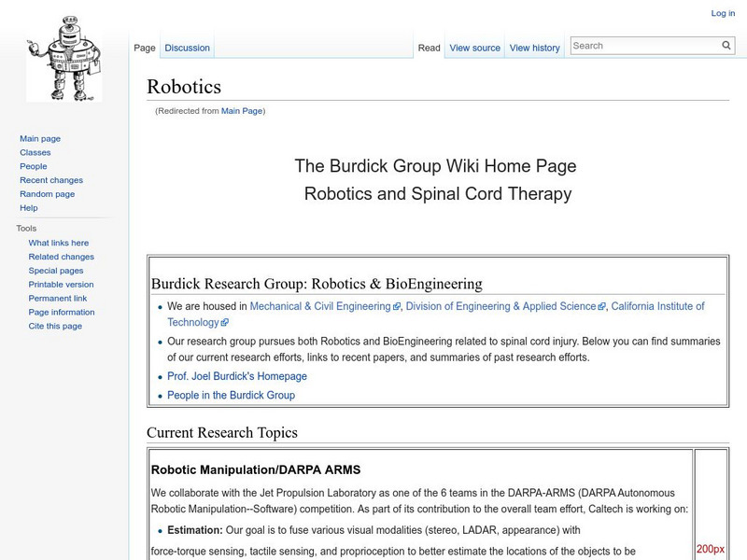This screenshot has height=560, width=747.
Task: Open the Printable version link
Action: [61, 285]
